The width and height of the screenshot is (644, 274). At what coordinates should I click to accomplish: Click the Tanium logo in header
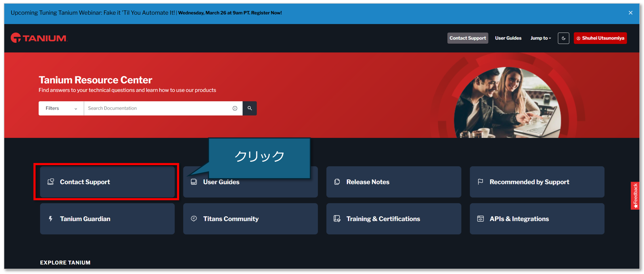pyautogui.click(x=39, y=38)
